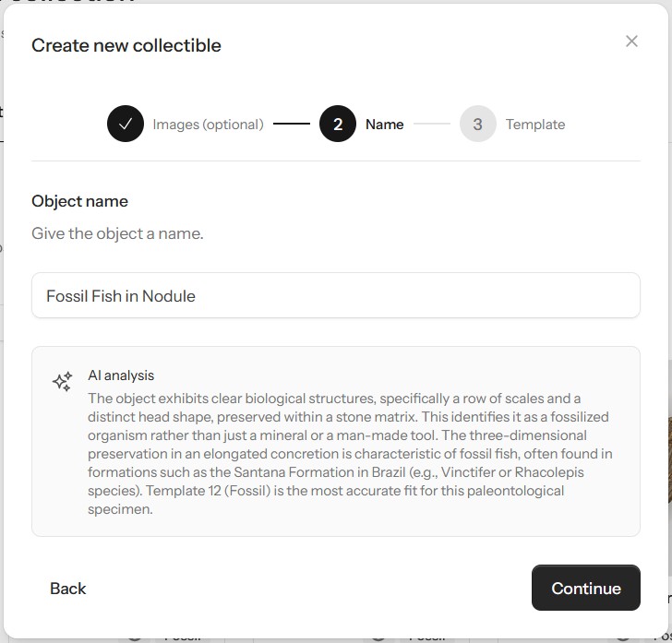The image size is (672, 643).
Task: Click the Object name heading
Action: [79, 201]
